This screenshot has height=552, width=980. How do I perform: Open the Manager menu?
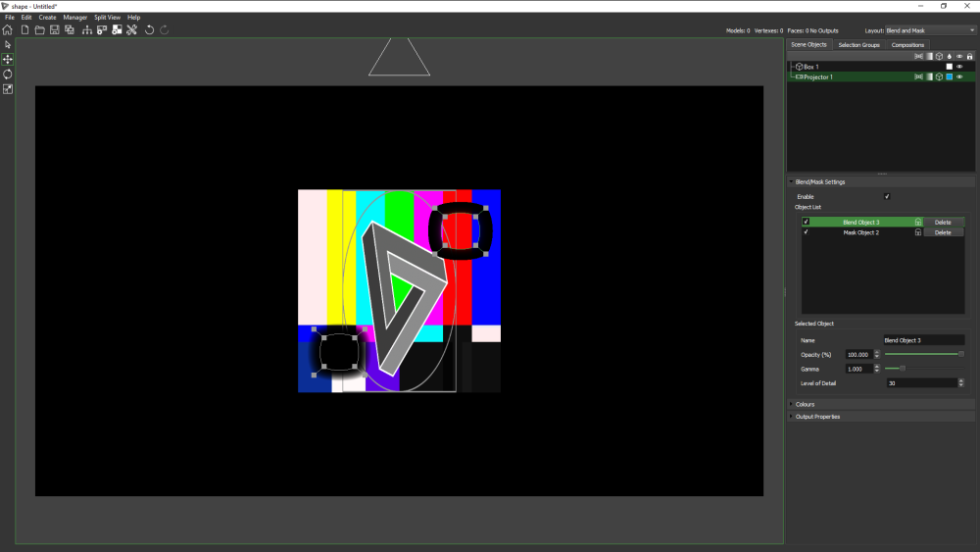(x=75, y=18)
